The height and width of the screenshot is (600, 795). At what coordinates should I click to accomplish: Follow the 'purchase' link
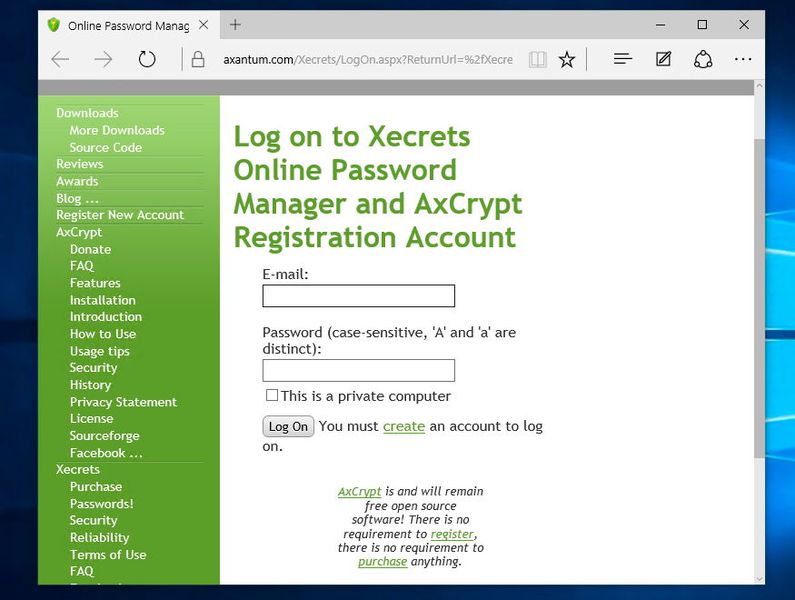[x=382, y=561]
